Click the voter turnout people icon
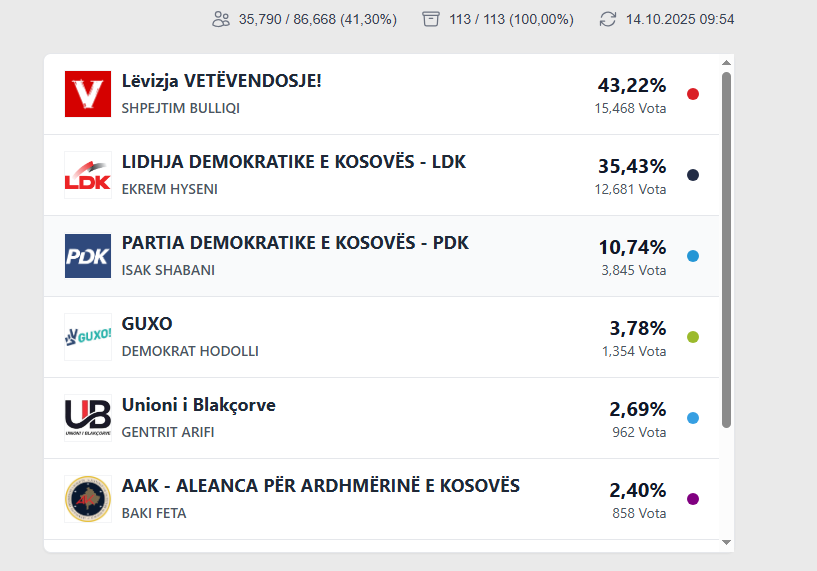This screenshot has width=817, height=571. click(x=221, y=19)
